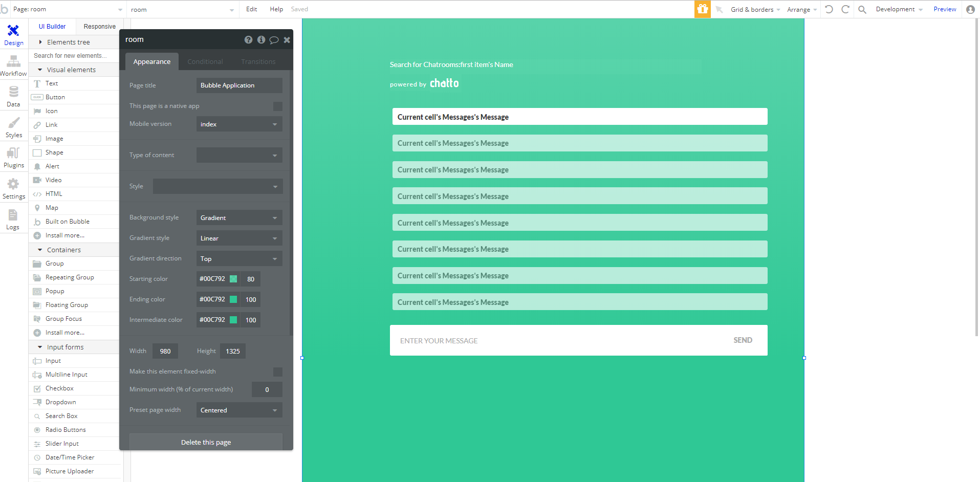Select the Alert element tool
This screenshot has height=482, width=980.
coord(75,166)
